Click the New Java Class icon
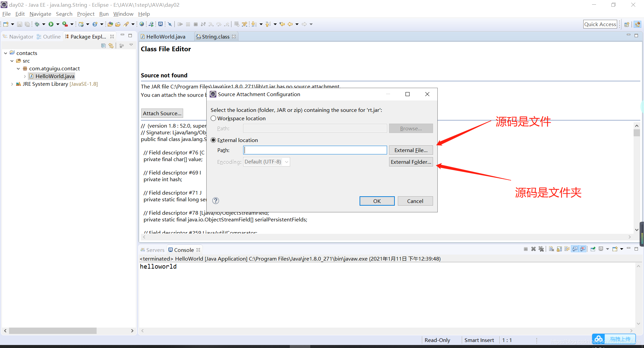This screenshot has width=644, height=348. click(x=95, y=24)
